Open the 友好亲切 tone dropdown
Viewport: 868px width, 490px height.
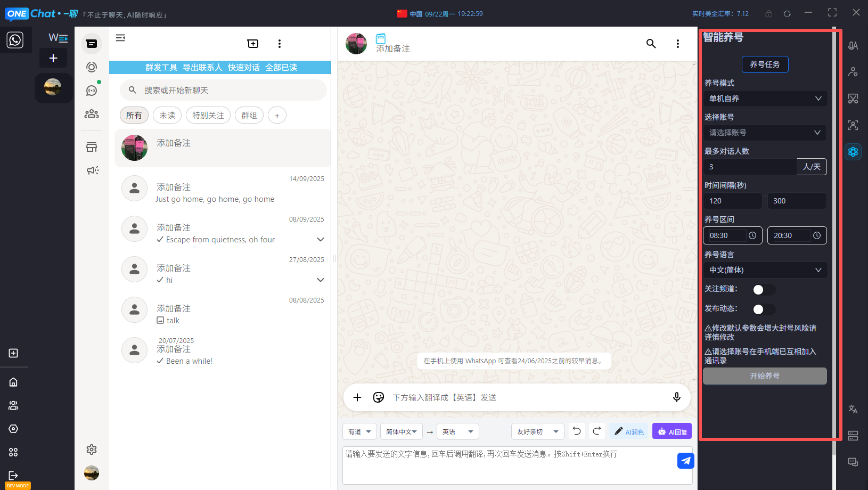[537, 431]
